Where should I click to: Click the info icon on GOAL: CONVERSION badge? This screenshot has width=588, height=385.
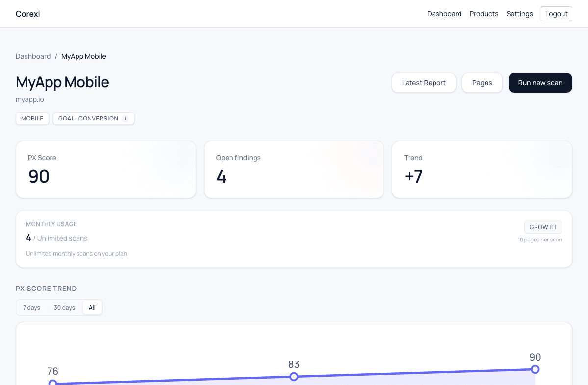point(125,119)
